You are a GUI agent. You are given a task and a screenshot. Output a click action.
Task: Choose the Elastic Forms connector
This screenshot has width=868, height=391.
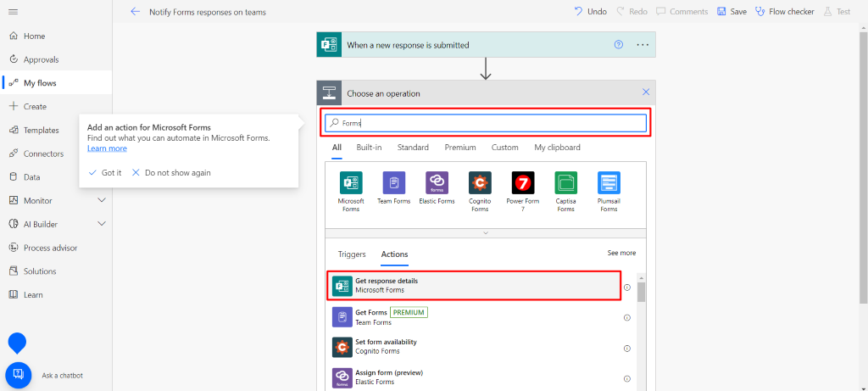coord(437,182)
